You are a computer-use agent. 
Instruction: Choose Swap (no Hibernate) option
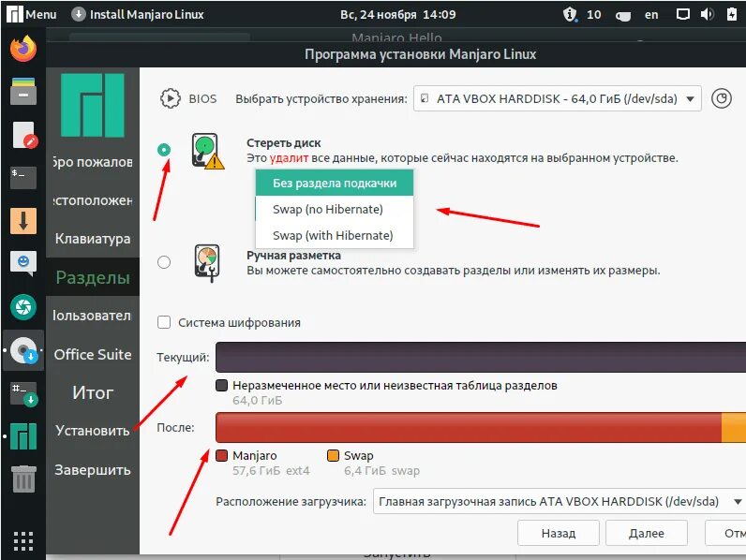coord(335,209)
